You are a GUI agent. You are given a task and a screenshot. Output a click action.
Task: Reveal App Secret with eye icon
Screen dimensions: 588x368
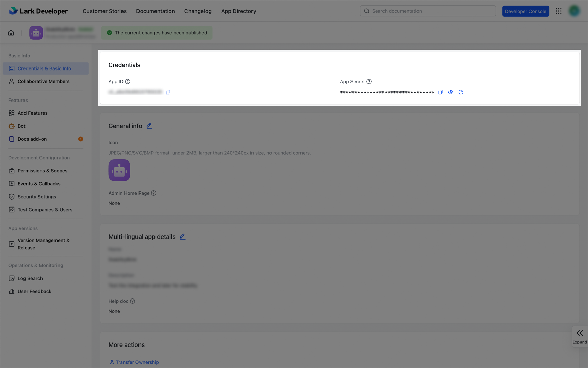[x=451, y=92]
